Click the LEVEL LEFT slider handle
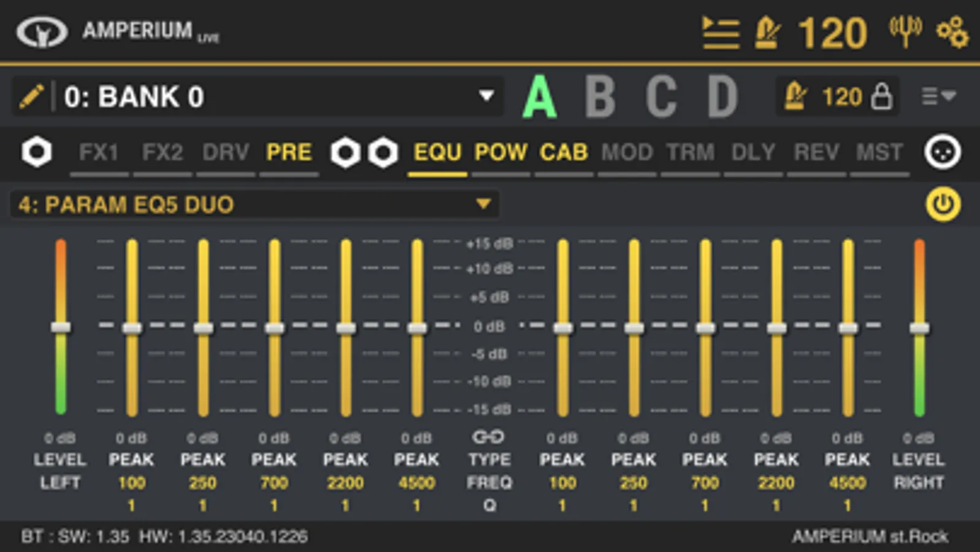 coord(61,328)
